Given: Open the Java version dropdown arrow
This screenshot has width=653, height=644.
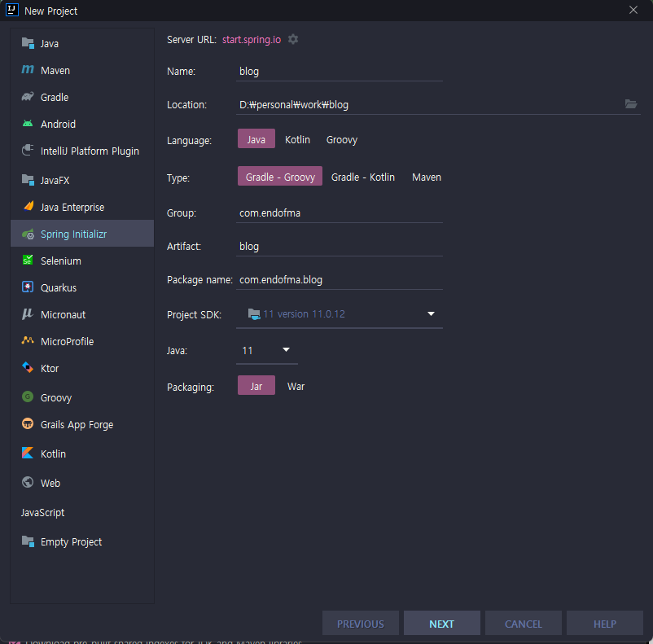Looking at the screenshot, I should click(286, 349).
